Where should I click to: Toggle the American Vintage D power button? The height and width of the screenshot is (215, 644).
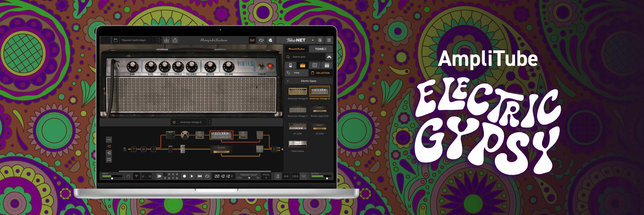tap(174, 122)
